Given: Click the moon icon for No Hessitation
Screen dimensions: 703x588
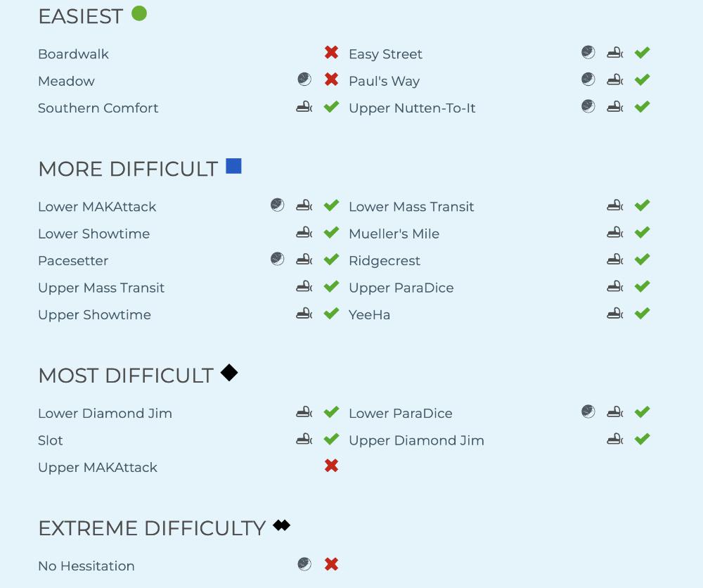Looking at the screenshot, I should coord(304,564).
